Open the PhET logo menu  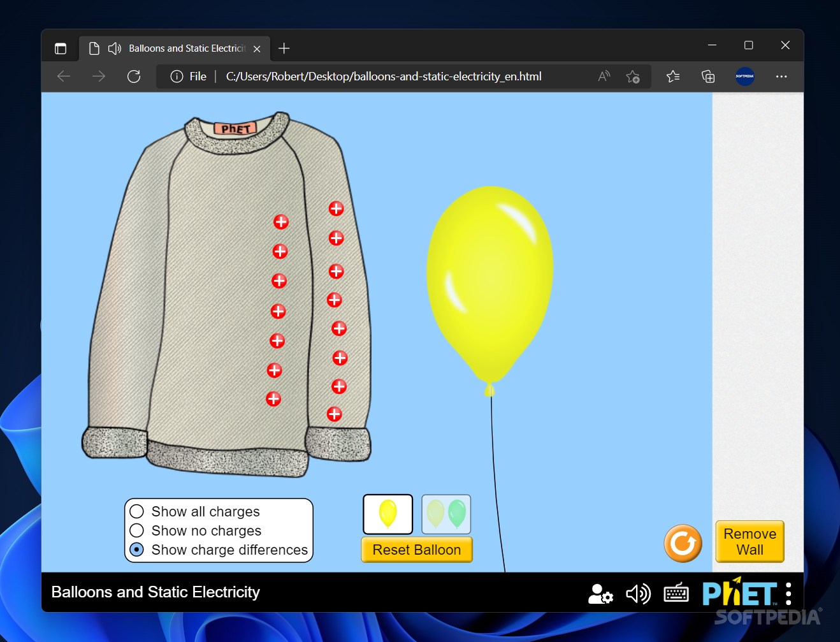[747, 592]
